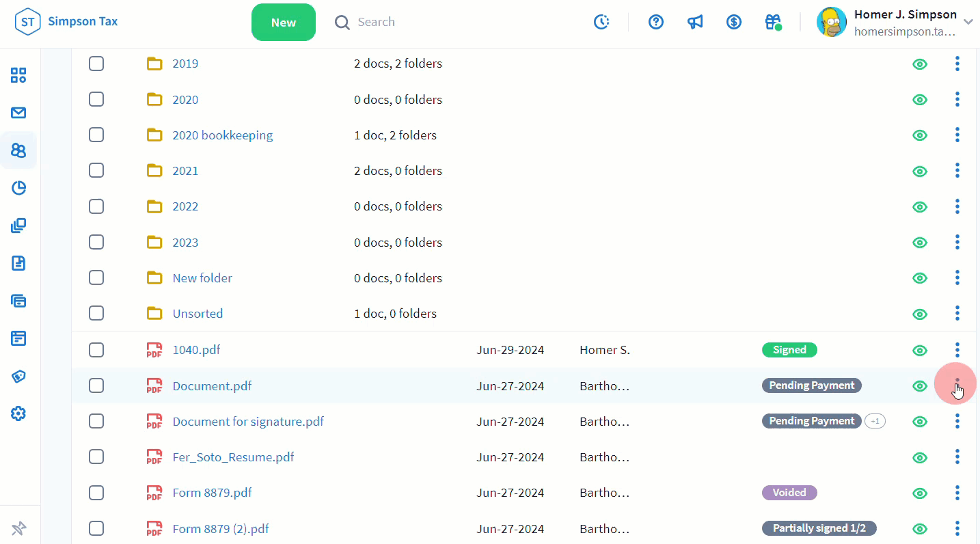This screenshot has height=544, width=980.
Task: Click the gift box icon in header
Action: click(773, 22)
